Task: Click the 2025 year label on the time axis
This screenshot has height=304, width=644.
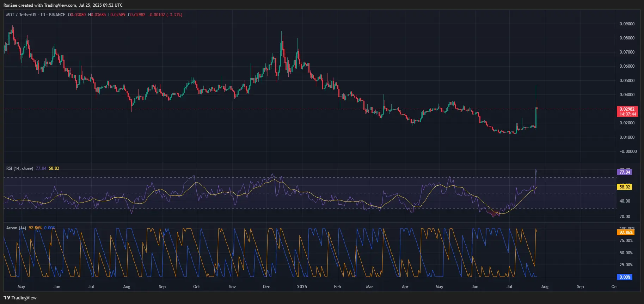Action: pyautogui.click(x=302, y=287)
